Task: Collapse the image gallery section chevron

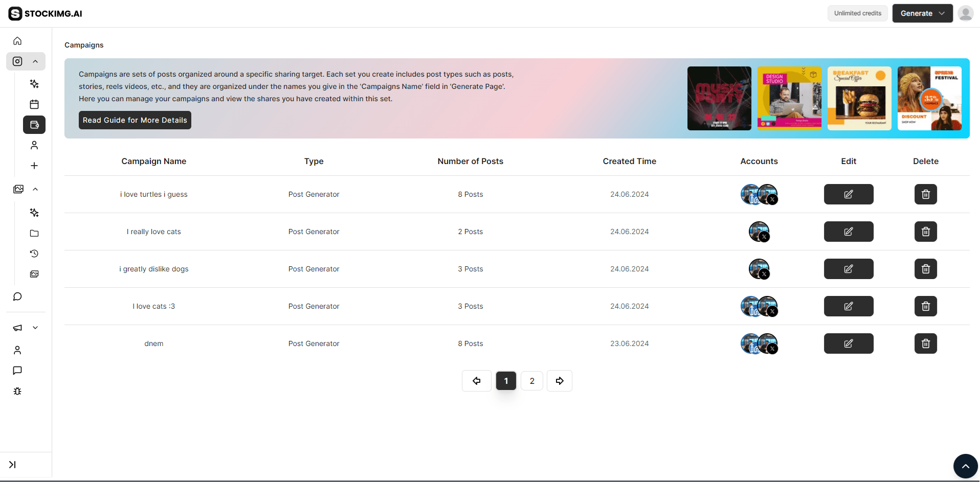Action: coord(35,189)
